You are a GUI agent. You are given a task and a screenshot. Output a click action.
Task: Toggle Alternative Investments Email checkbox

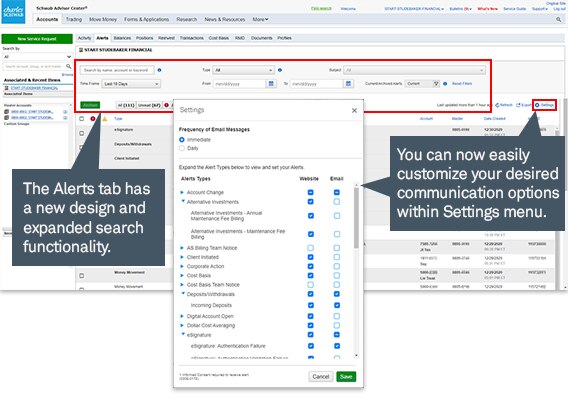pos(337,202)
